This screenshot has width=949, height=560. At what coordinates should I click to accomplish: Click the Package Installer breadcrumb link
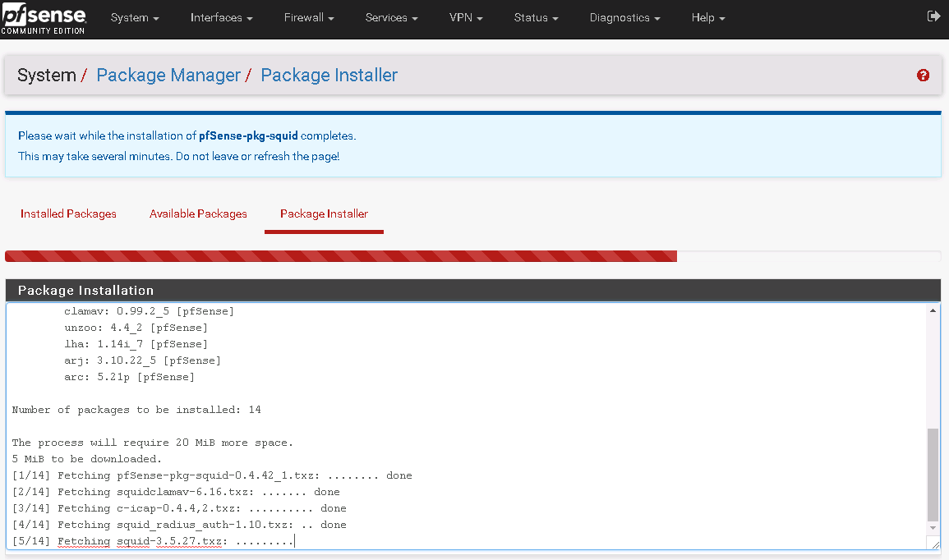pyautogui.click(x=329, y=75)
